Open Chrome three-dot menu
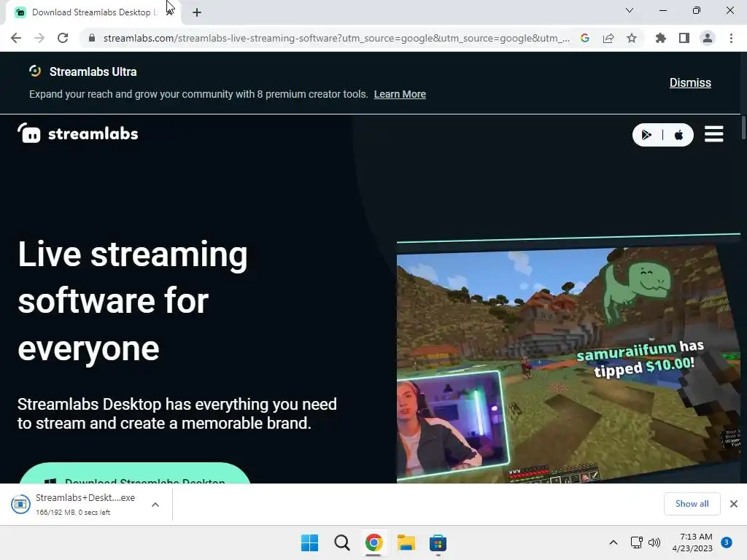This screenshot has height=560, width=747. pos(731,38)
